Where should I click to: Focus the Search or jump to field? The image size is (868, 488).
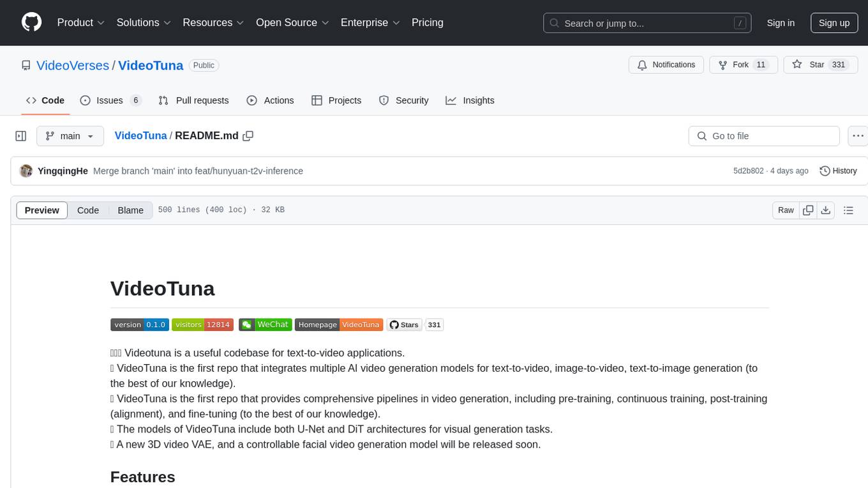pyautogui.click(x=648, y=23)
